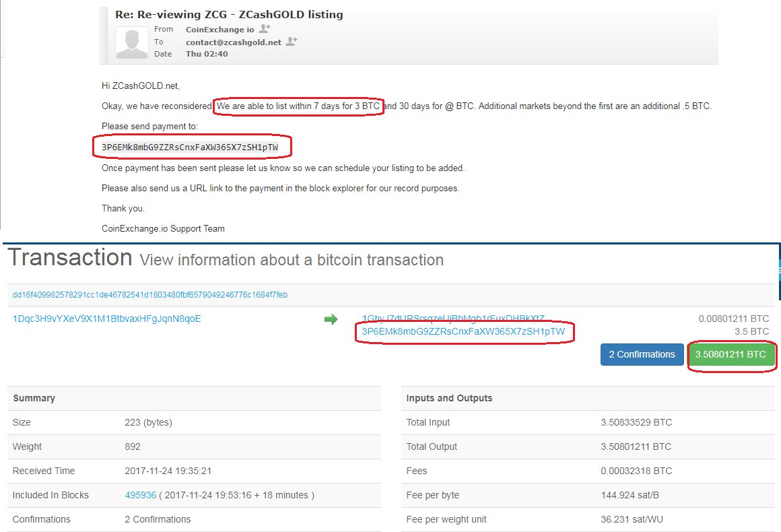The width and height of the screenshot is (781, 532).
Task: Click the add-contact icon beside contact@zcashgold.net
Action: [x=292, y=41]
